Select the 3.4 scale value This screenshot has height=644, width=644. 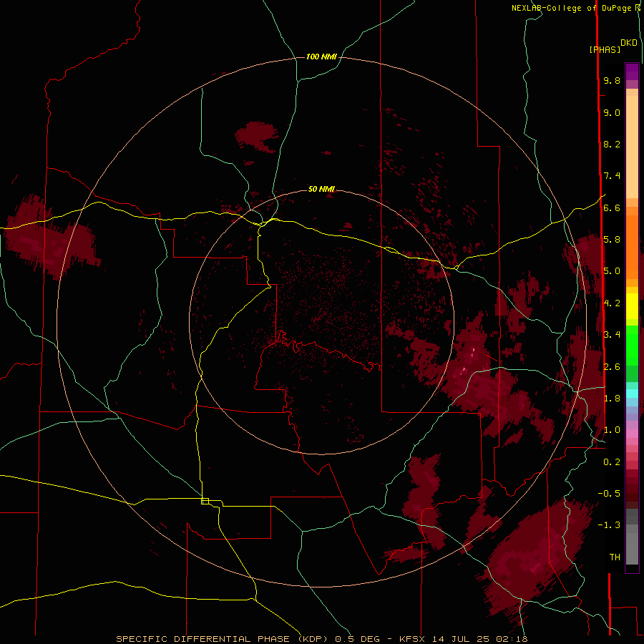612,335
